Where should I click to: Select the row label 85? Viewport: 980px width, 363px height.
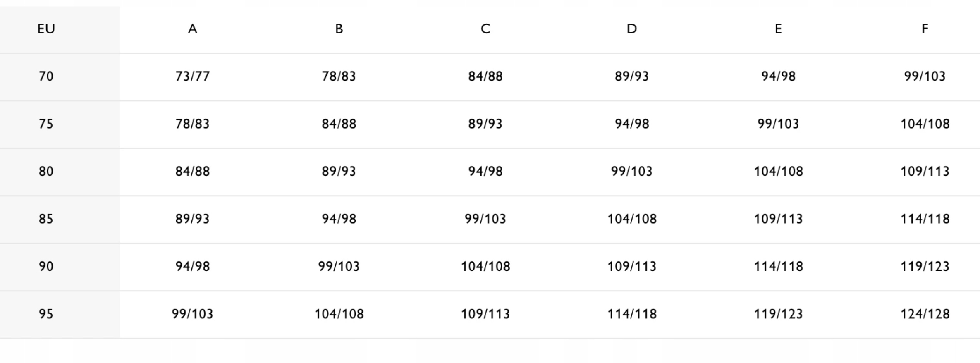pos(46,219)
